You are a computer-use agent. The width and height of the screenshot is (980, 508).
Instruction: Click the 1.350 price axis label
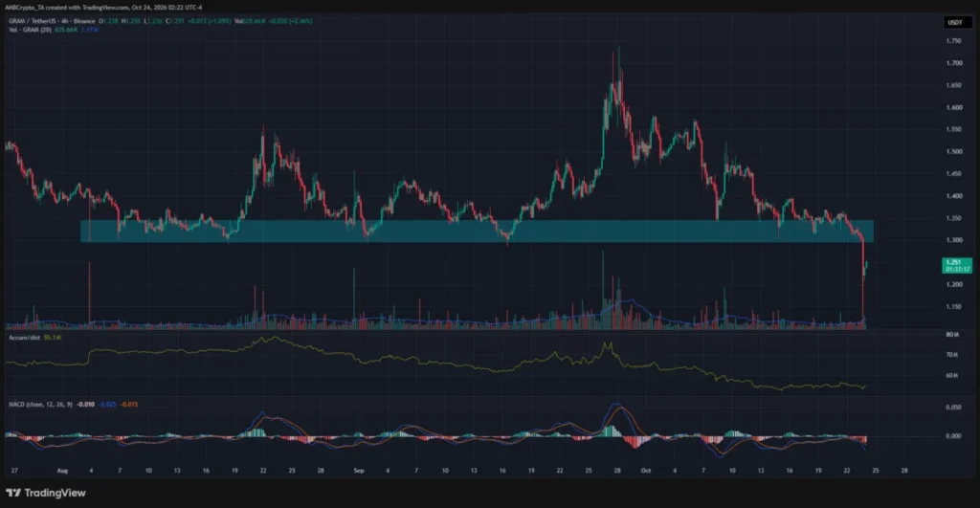[x=954, y=218]
